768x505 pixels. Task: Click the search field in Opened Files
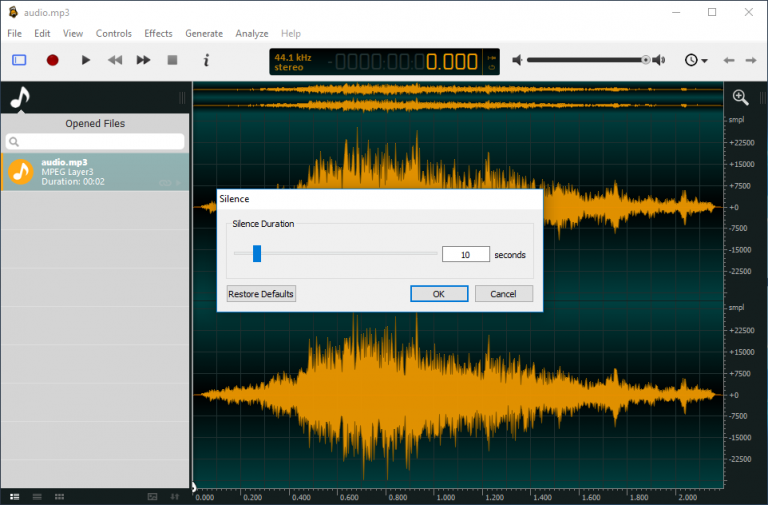[x=95, y=142]
